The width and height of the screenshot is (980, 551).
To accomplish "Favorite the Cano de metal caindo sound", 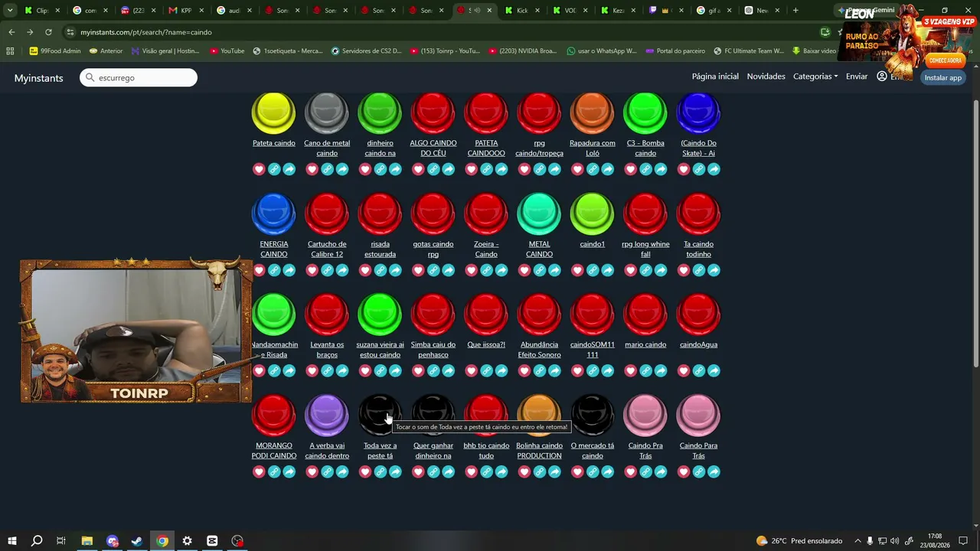I will click(x=312, y=169).
